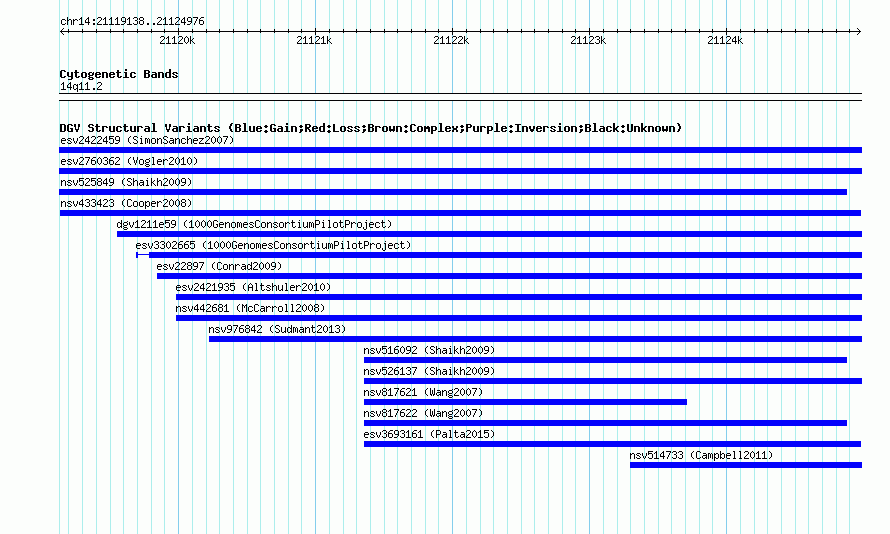Select the blue bar under esv2760362
890x534 pixels.
(x=460, y=171)
